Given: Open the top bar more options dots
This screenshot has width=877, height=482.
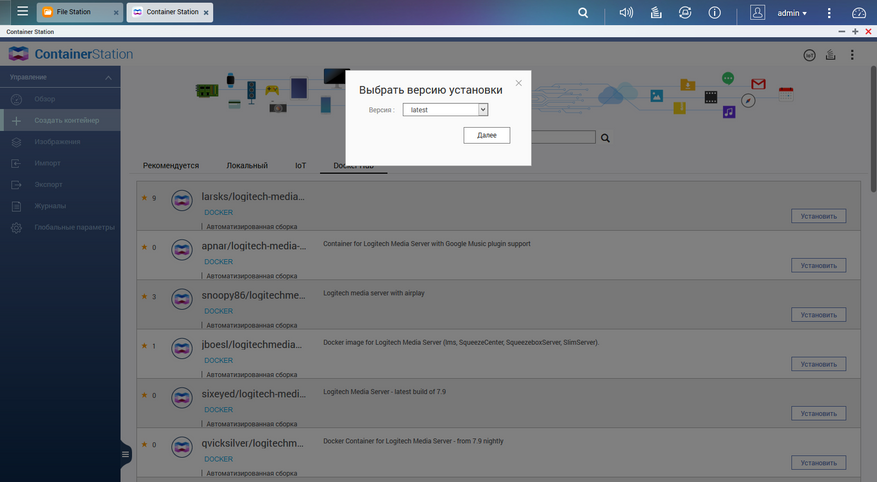Looking at the screenshot, I should 829,12.
